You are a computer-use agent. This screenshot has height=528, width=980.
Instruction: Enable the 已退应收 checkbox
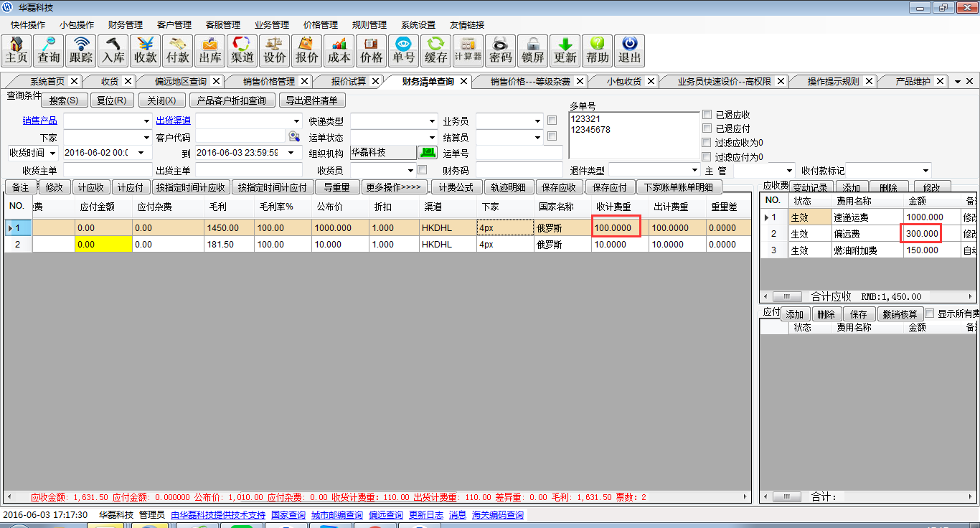[x=707, y=115]
